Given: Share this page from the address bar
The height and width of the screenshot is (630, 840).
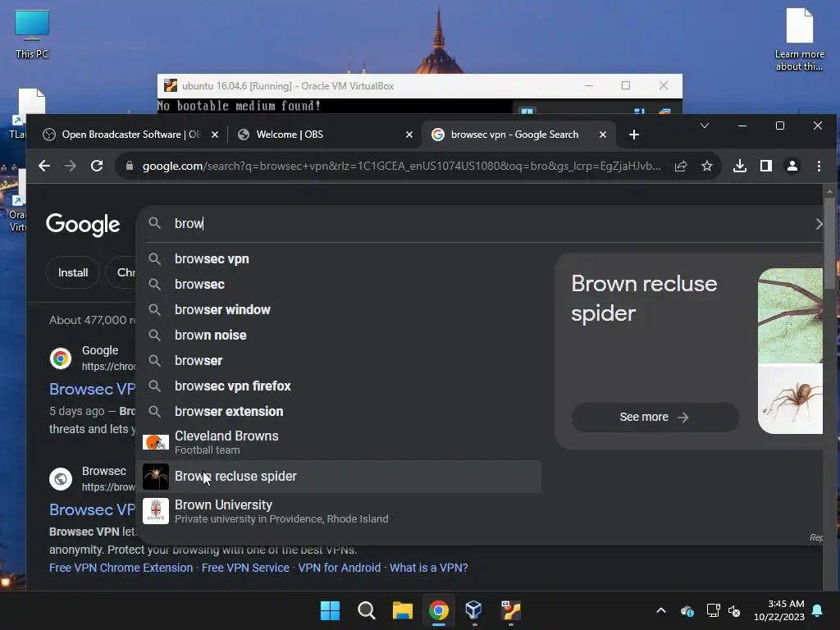Looking at the screenshot, I should pos(681,166).
